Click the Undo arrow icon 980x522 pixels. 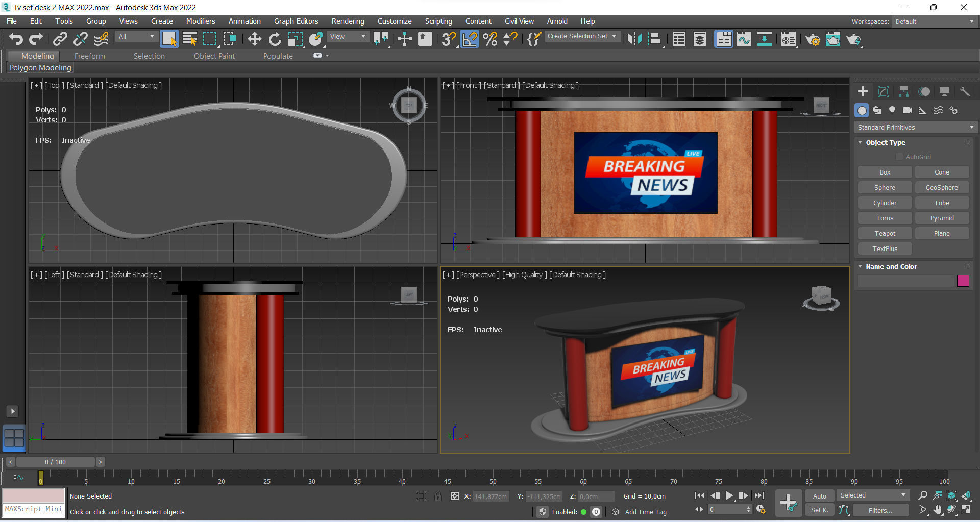pyautogui.click(x=16, y=39)
